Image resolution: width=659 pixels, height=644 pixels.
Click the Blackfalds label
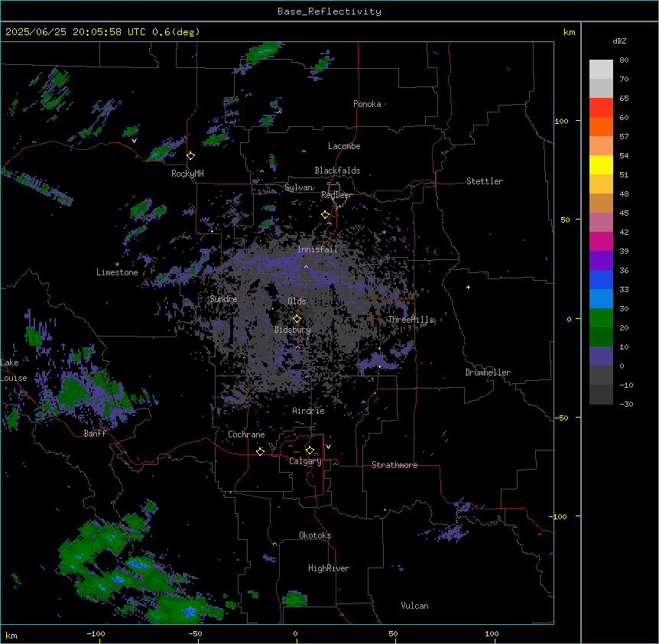(337, 171)
